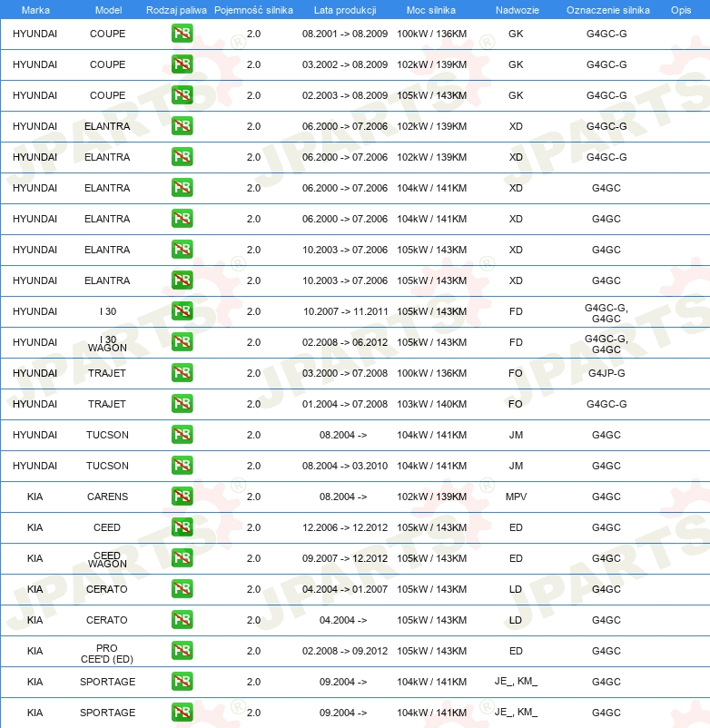710x728 pixels.
Task: Select the dates 10.2007 -> 11.2011
Action: [345, 311]
